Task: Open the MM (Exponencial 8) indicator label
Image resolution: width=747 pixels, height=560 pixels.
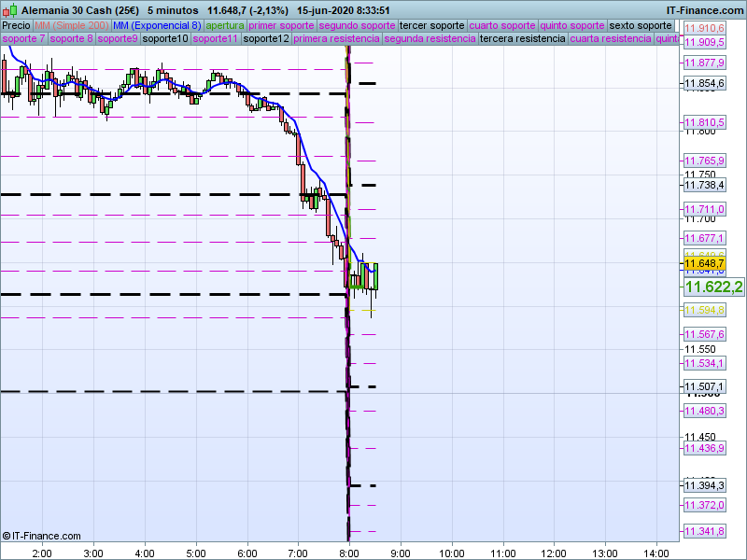Action: 157,26
